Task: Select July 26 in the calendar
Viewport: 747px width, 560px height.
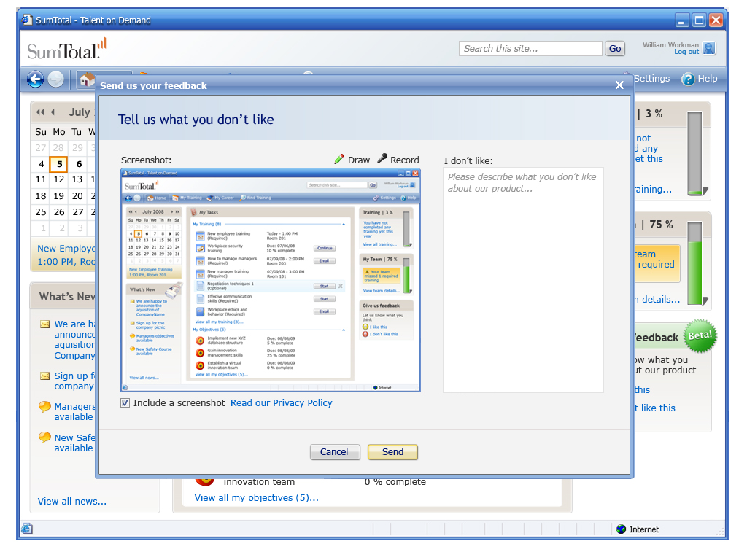Action: 59,212
